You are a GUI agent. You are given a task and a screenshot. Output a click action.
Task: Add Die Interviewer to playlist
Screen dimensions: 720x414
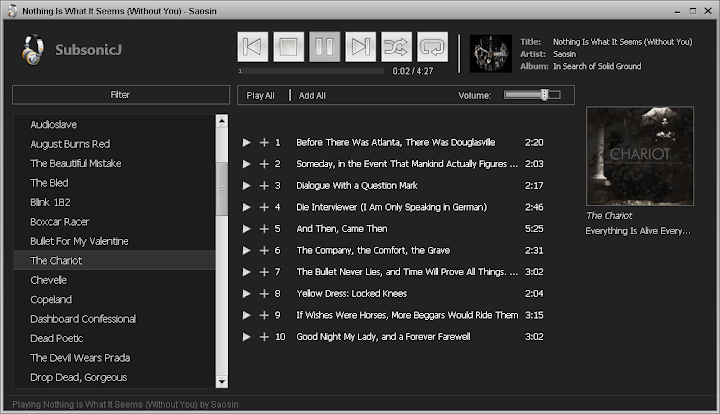[264, 207]
